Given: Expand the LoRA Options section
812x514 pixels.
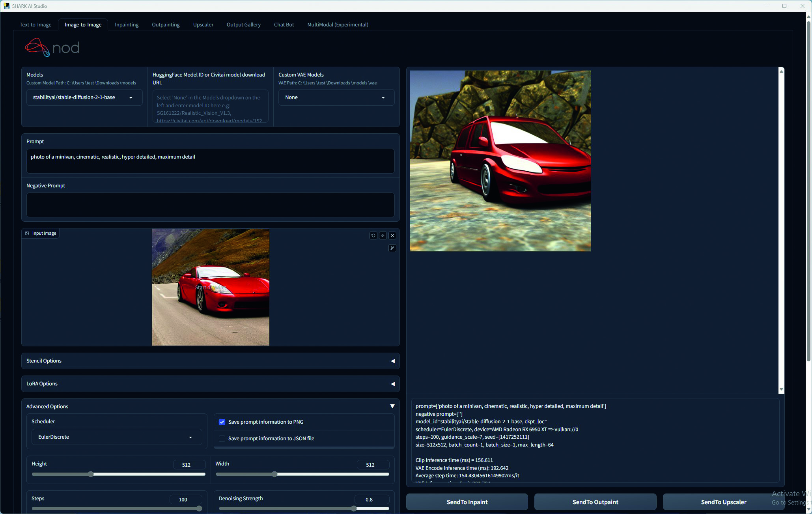Looking at the screenshot, I should point(210,384).
